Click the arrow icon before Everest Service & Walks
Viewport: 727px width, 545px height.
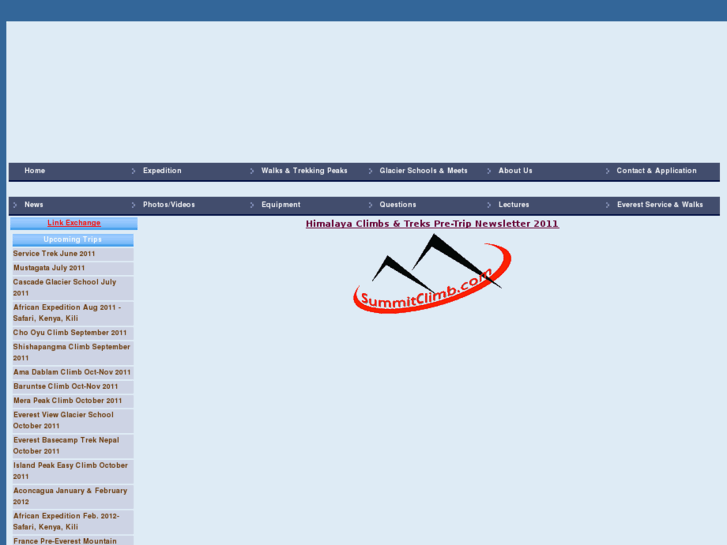coord(607,205)
